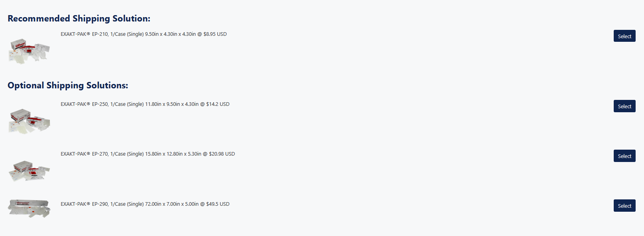Select the EP-290 72.00in shipping option
The width and height of the screenshot is (644, 236).
click(x=624, y=205)
